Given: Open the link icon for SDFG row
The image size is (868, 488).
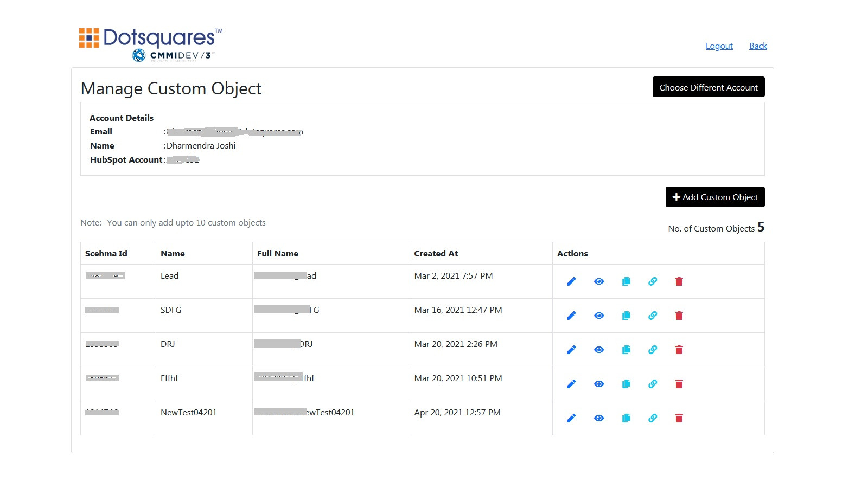Looking at the screenshot, I should (652, 315).
